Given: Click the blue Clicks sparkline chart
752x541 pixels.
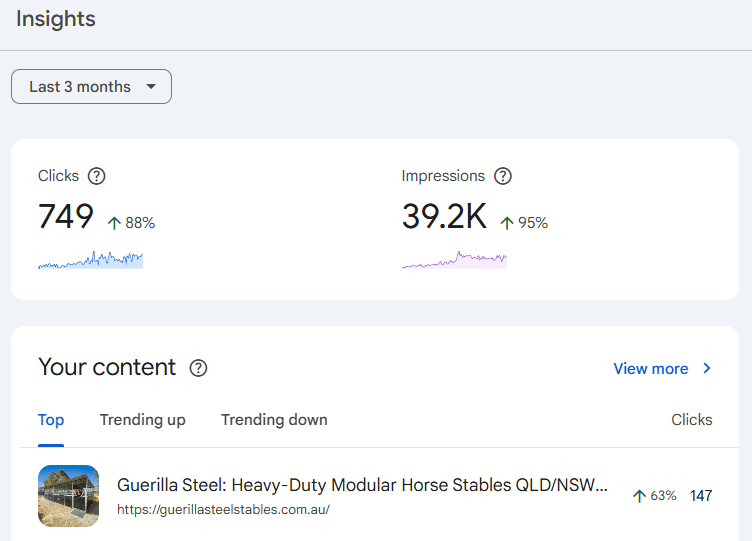Looking at the screenshot, I should 90,260.
